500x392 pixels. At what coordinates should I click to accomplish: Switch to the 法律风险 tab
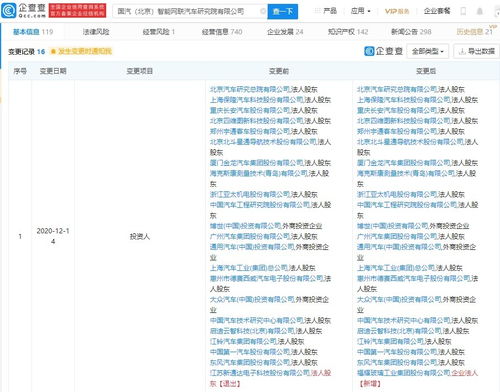[96, 32]
